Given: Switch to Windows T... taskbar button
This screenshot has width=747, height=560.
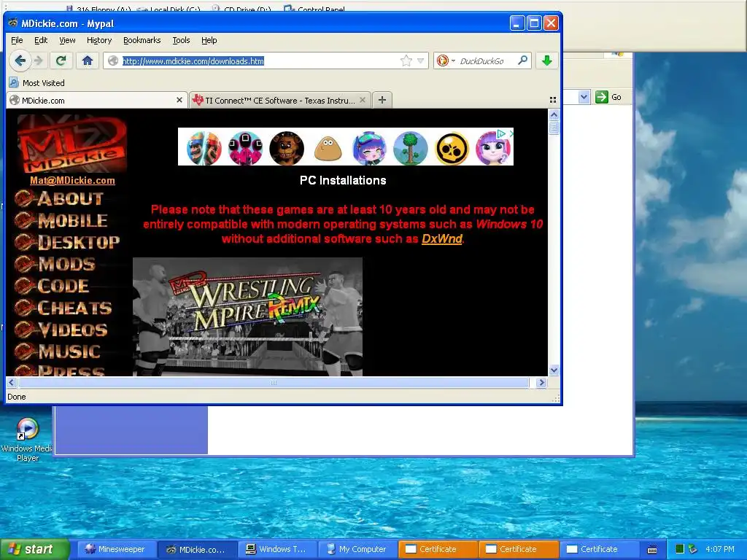Looking at the screenshot, I should tap(276, 549).
